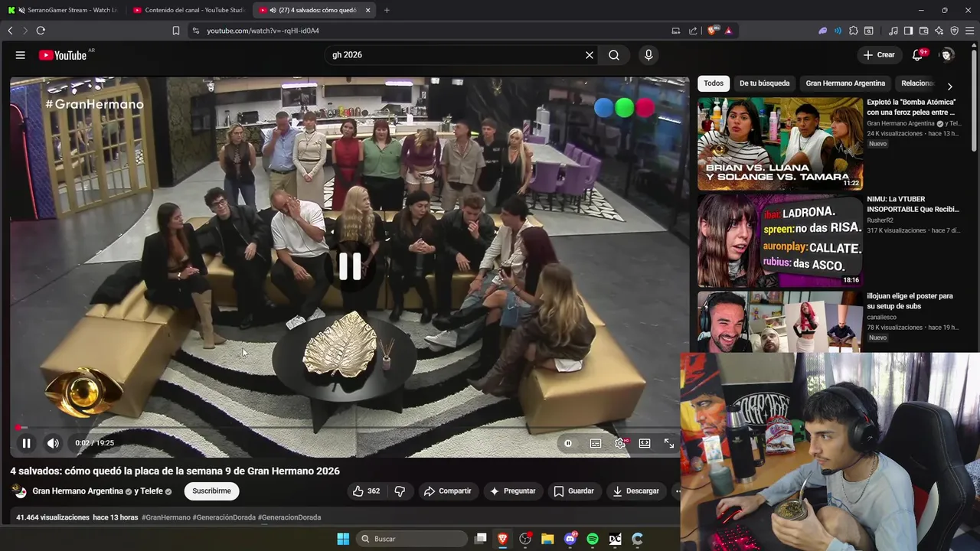The width and height of the screenshot is (980, 551).
Task: Open the Gran Hermano Argentina channel link
Action: click(x=78, y=491)
